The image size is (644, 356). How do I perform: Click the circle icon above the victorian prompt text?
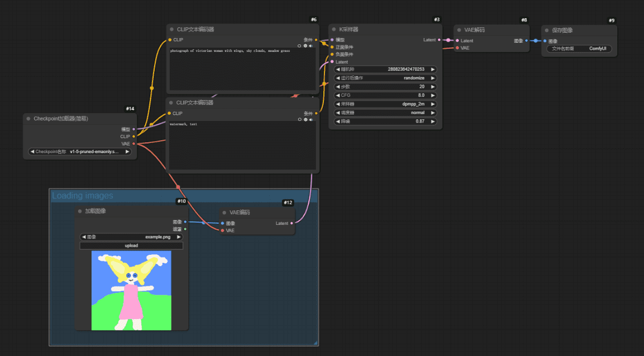299,46
